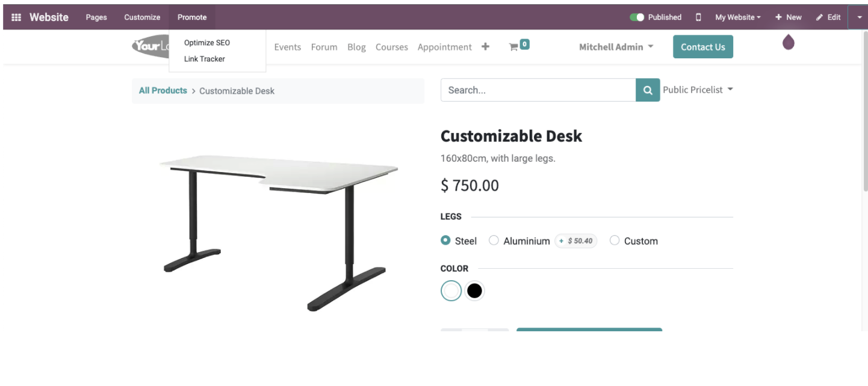
Task: Click the purple droplet theme icon
Action: 788,42
